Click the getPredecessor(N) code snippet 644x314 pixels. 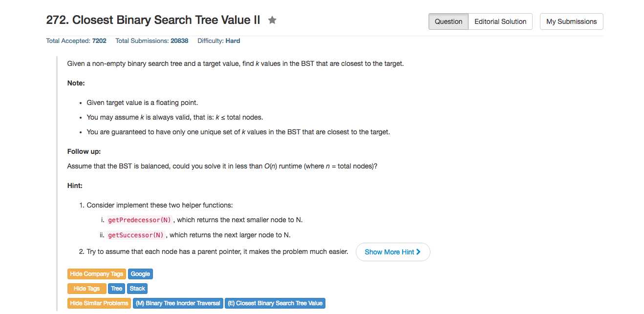point(139,220)
